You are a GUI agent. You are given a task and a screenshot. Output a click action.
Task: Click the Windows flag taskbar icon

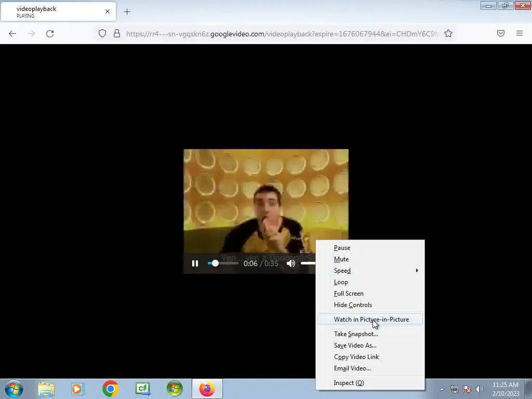click(175, 389)
